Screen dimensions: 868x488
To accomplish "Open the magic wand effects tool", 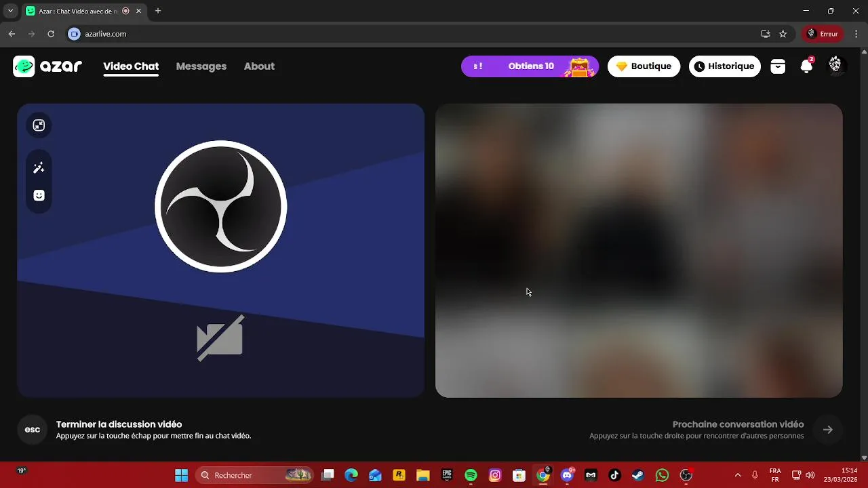I will pos(39,168).
